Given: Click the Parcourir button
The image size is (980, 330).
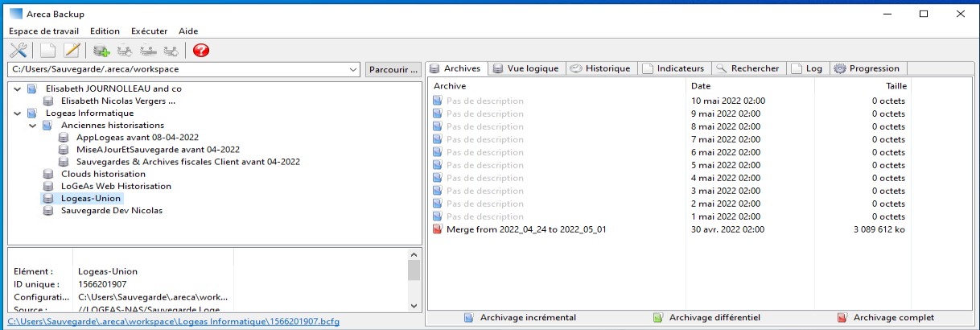Looking at the screenshot, I should [x=393, y=70].
